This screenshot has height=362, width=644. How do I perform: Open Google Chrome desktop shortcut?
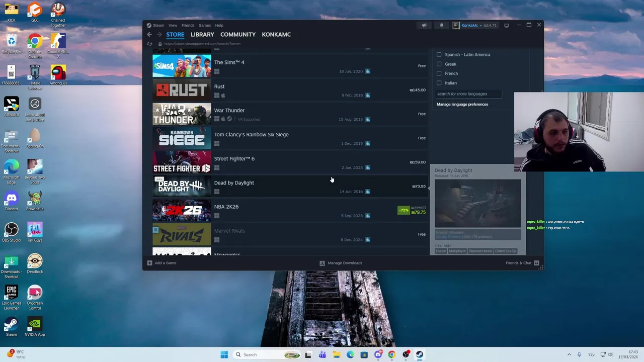tap(35, 45)
